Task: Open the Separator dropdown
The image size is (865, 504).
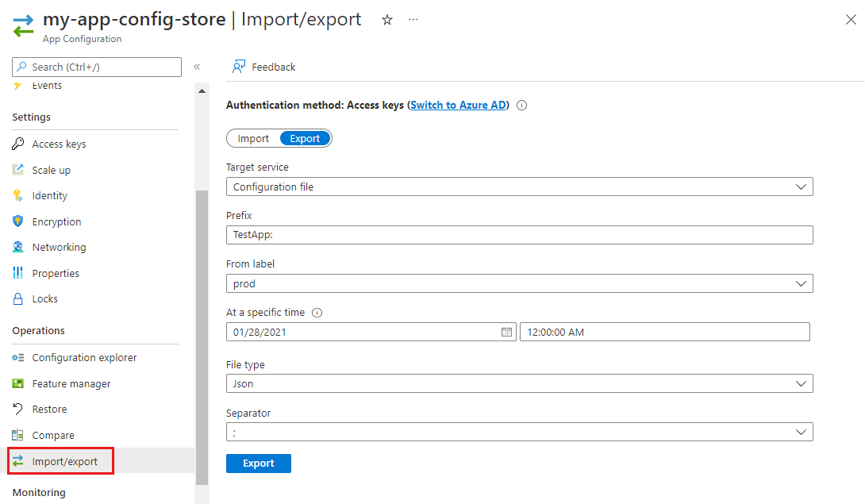Action: (x=520, y=432)
